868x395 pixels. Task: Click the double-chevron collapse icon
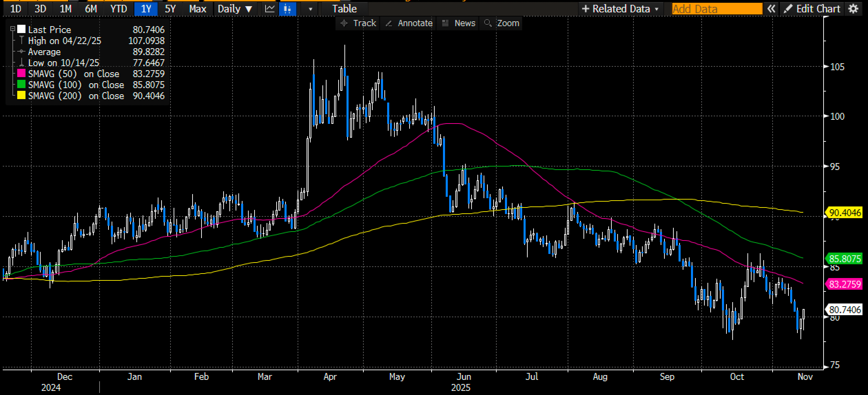click(x=771, y=9)
